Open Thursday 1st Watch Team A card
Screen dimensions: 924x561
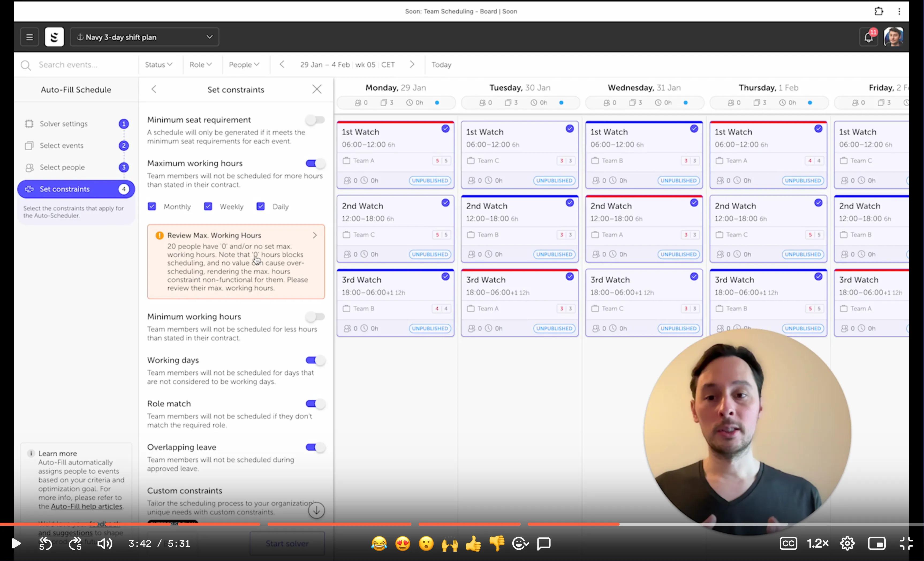pos(768,155)
